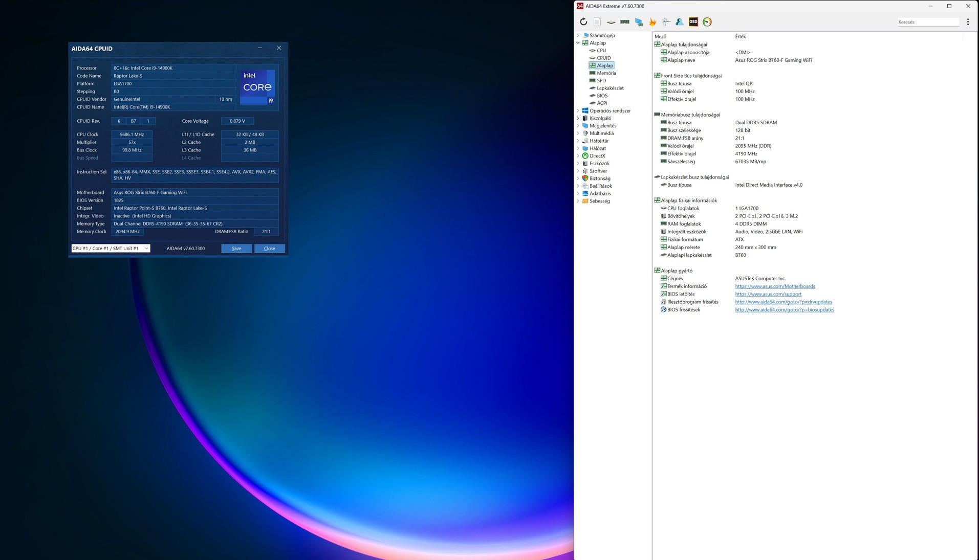
Task: Click the CPU Clock 5686.1 MHz value
Action: (x=132, y=135)
